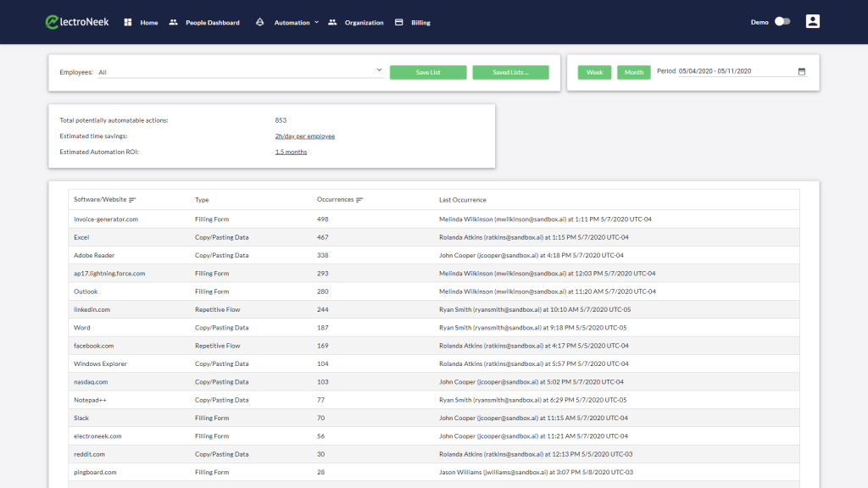
Task: Click the 498 occurrences value
Action: (323, 219)
